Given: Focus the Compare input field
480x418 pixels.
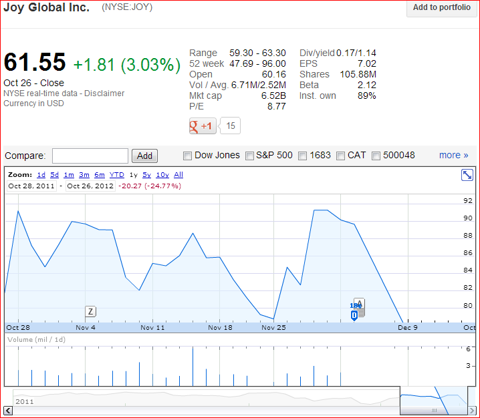Looking at the screenshot, I should point(90,156).
